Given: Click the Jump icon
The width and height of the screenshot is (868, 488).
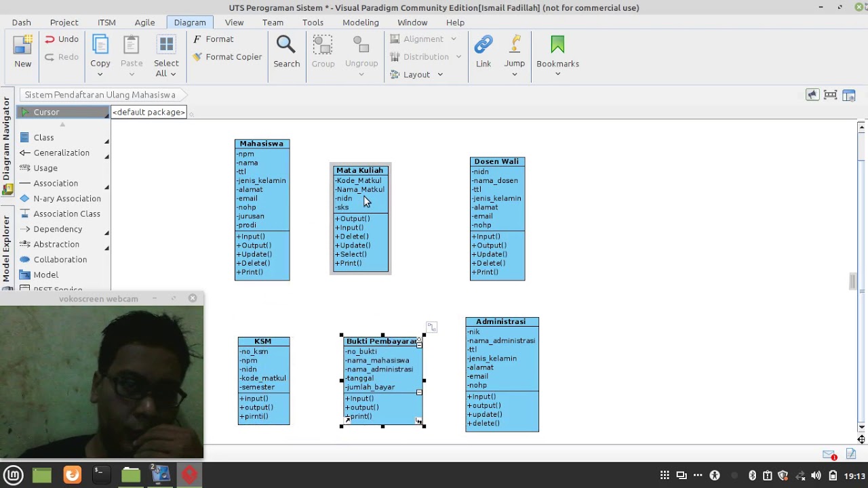Looking at the screenshot, I should [515, 45].
